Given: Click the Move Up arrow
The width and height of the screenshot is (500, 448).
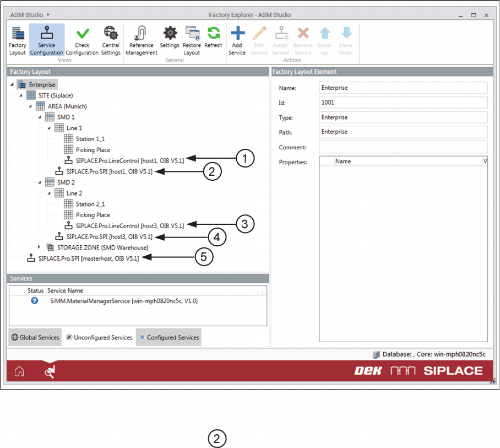Looking at the screenshot, I should click(325, 33).
